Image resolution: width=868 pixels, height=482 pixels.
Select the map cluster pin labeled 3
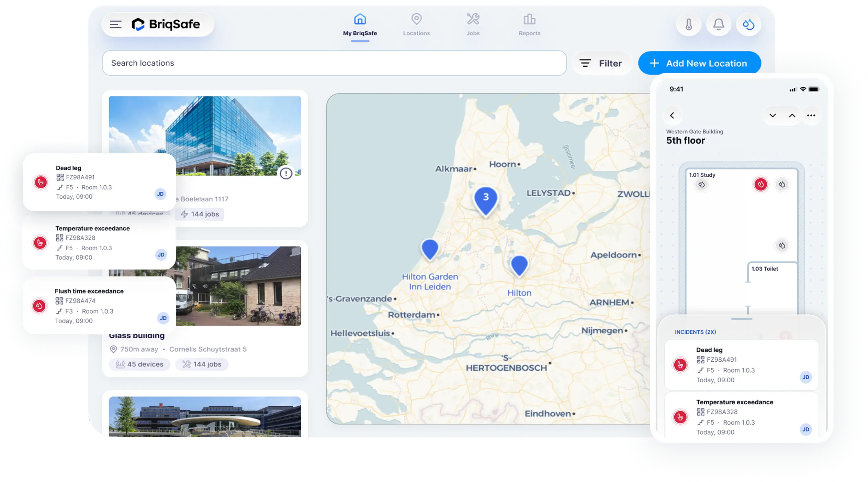coord(485,199)
